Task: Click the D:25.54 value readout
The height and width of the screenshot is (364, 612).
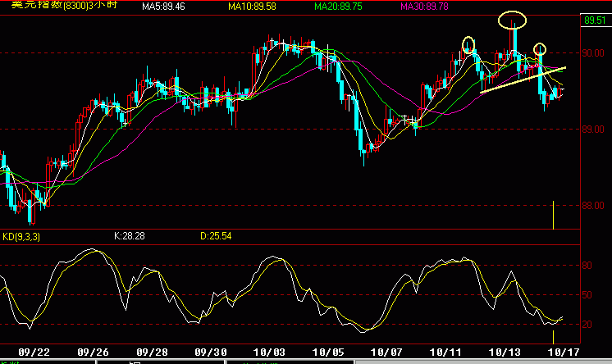Action: [x=216, y=236]
